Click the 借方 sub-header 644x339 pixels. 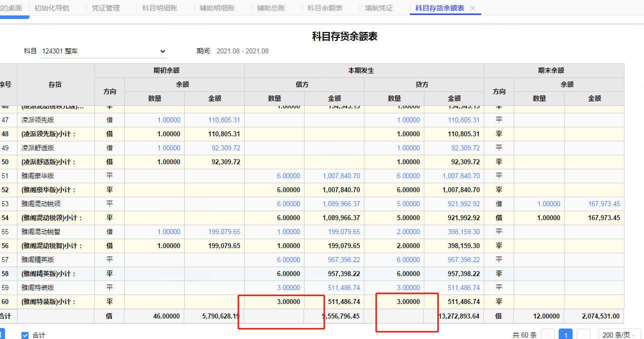tap(304, 84)
